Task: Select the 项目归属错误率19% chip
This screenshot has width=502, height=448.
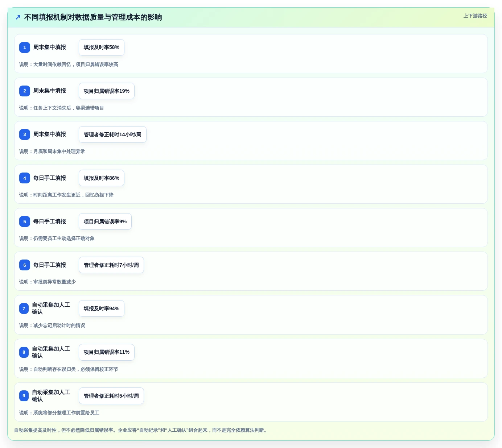Action: click(107, 91)
